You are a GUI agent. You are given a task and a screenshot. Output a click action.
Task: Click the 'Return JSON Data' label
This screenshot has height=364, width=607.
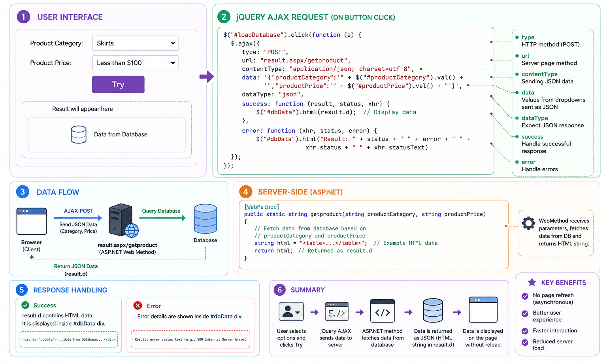pos(76,266)
